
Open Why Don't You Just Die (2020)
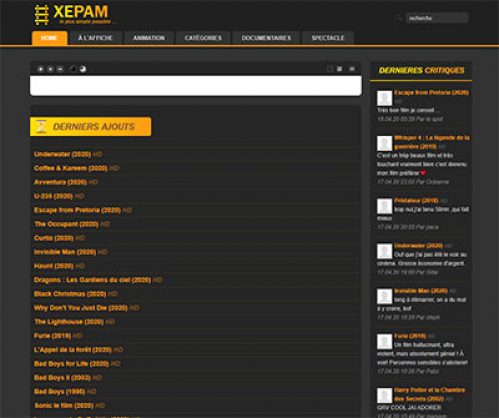tap(81, 308)
